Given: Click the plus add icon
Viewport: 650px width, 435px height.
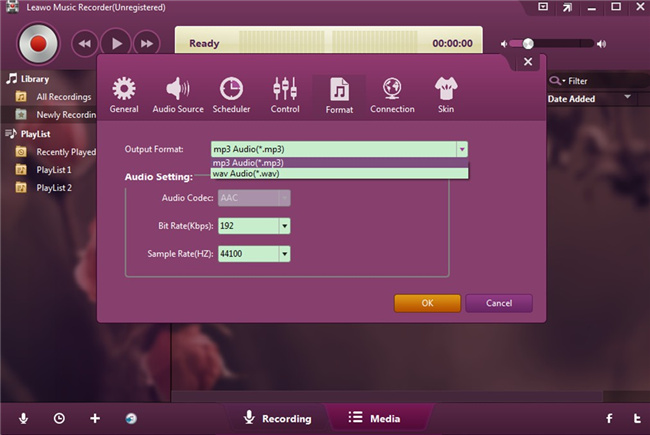Looking at the screenshot, I should click(95, 418).
